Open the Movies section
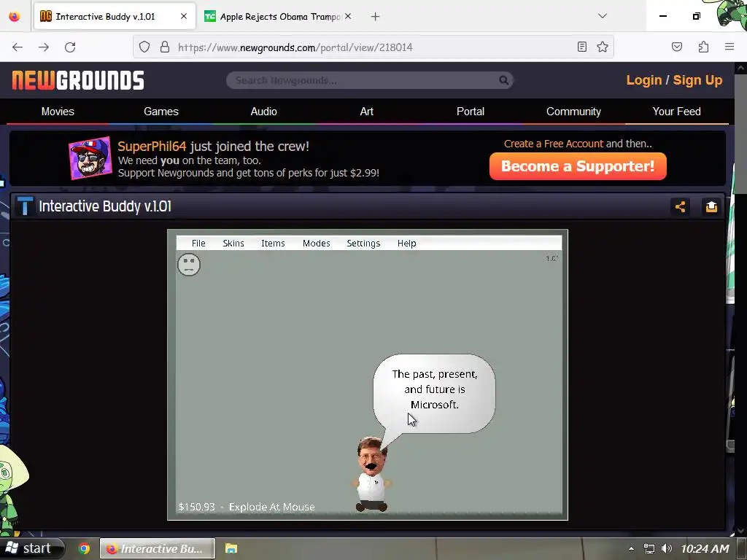 click(58, 112)
